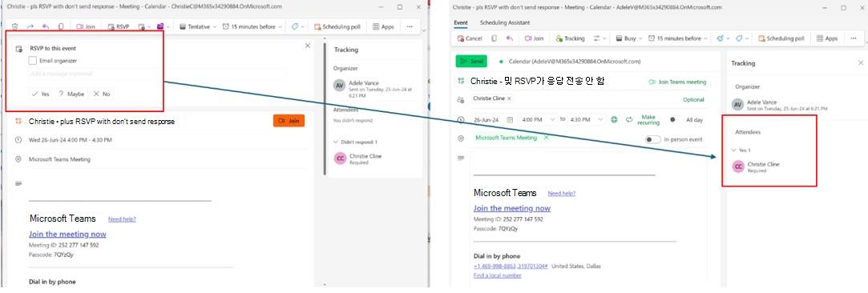Delete the meeting with the trash icon in Christie's window
Screen dimensions: 868x293
click(15, 26)
